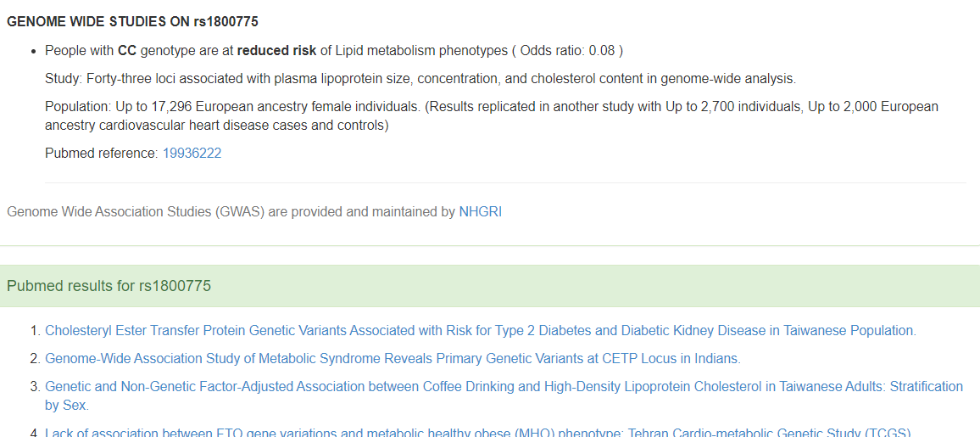Open Metabolic Syndrome CETP Locus in Indians article
The width and height of the screenshot is (980, 437).
click(x=393, y=358)
